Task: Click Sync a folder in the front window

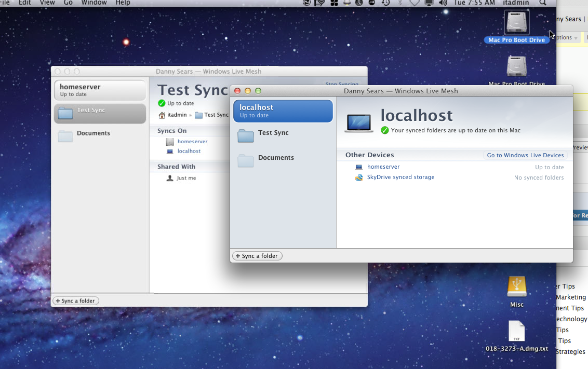Action: pos(257,256)
